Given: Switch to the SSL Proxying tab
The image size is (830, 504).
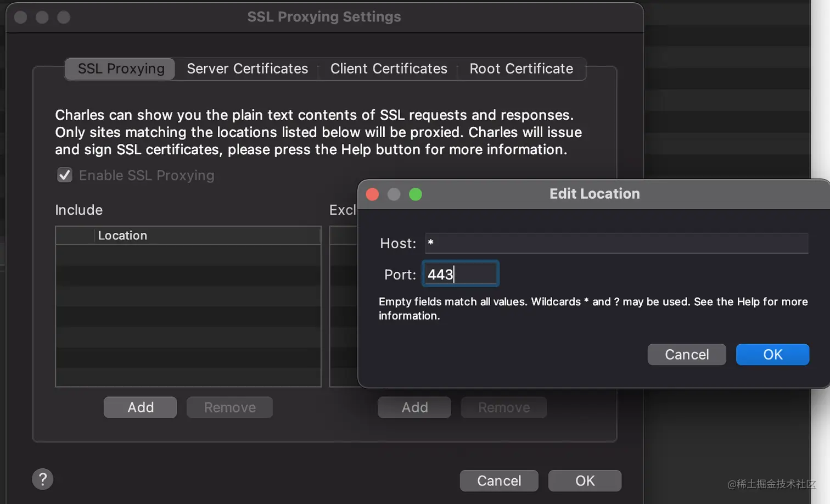Looking at the screenshot, I should 121,69.
